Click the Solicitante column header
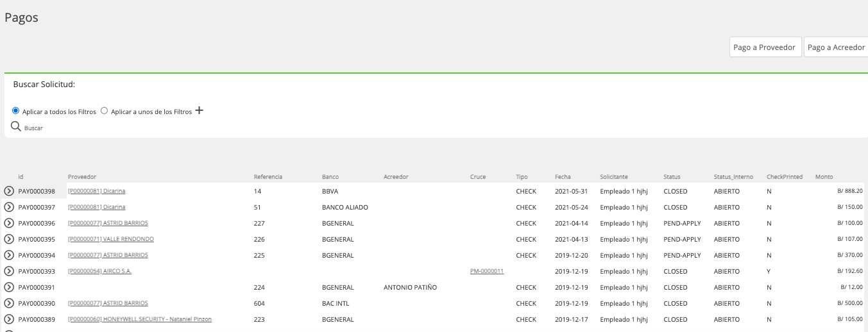 614,177
